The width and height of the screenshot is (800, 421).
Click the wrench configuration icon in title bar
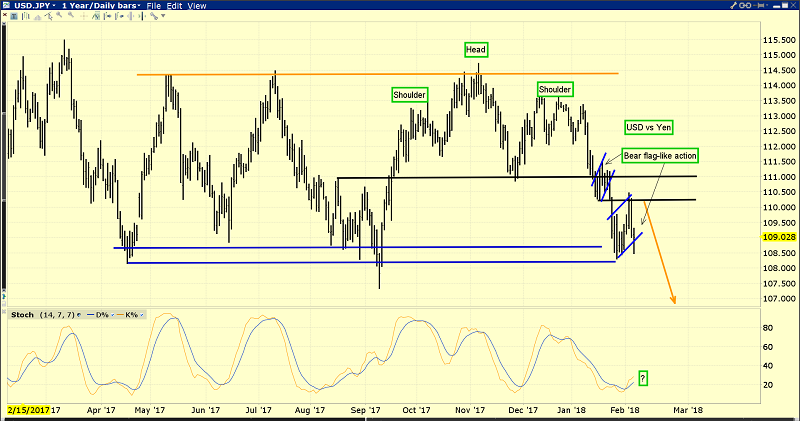coord(733,5)
